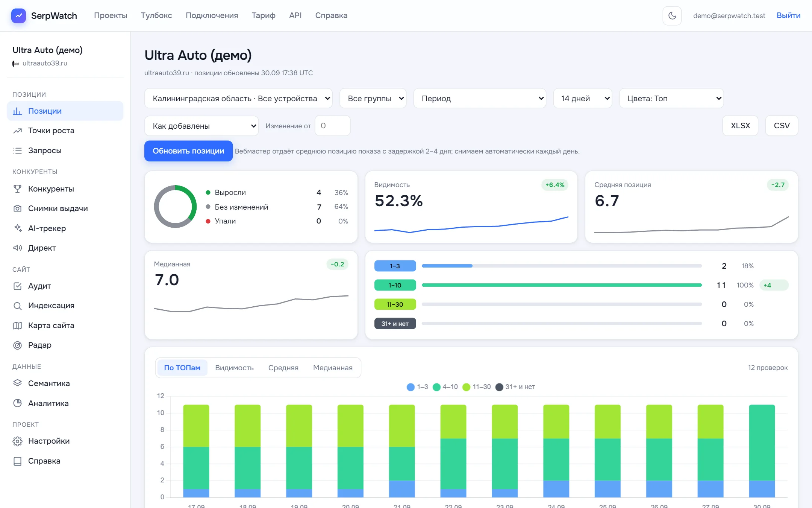Toggle the 31+ и нет legend series
Screen dimensions: 812x508
click(515, 387)
